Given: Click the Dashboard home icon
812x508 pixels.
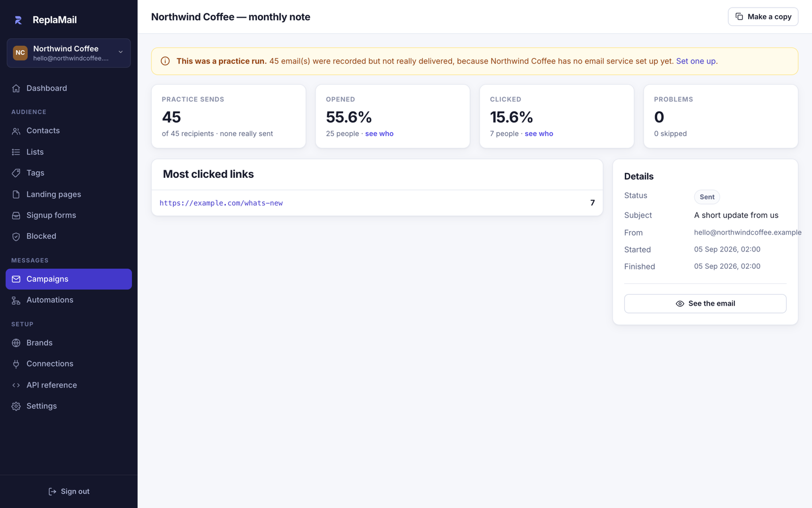Looking at the screenshot, I should pyautogui.click(x=16, y=88).
